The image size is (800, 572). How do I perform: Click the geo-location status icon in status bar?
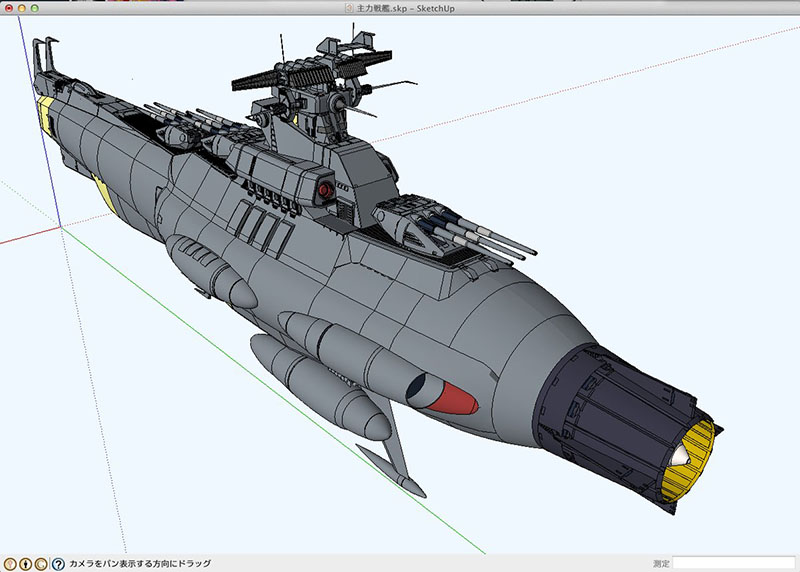[10, 564]
